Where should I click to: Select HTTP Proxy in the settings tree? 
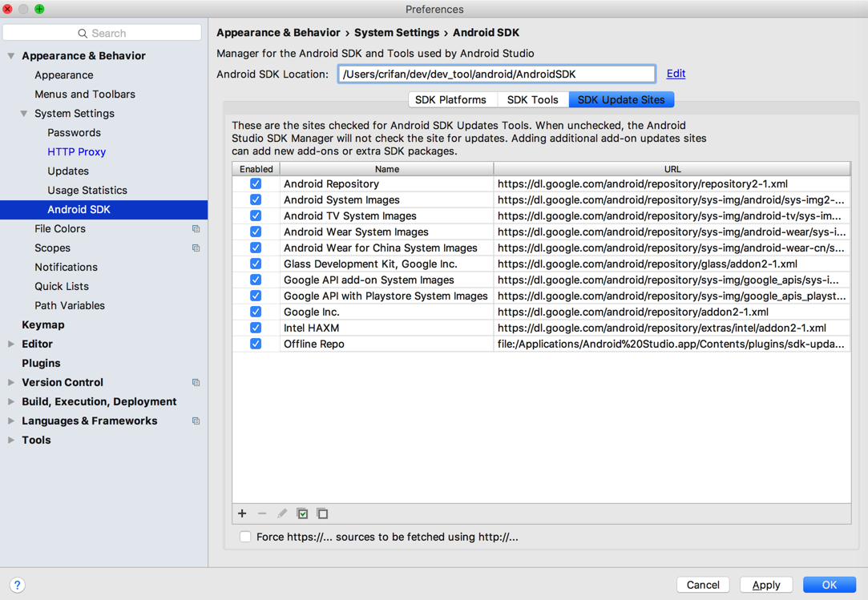pyautogui.click(x=76, y=152)
